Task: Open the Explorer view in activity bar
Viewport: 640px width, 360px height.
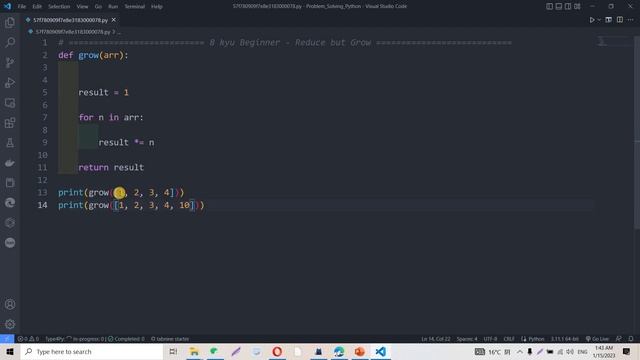Action: tap(10, 22)
